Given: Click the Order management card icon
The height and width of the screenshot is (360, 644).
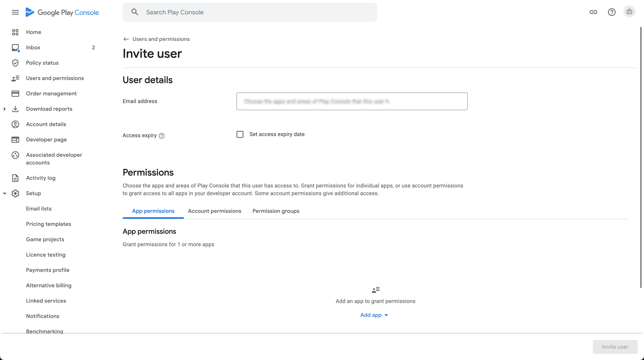Looking at the screenshot, I should coord(15,94).
